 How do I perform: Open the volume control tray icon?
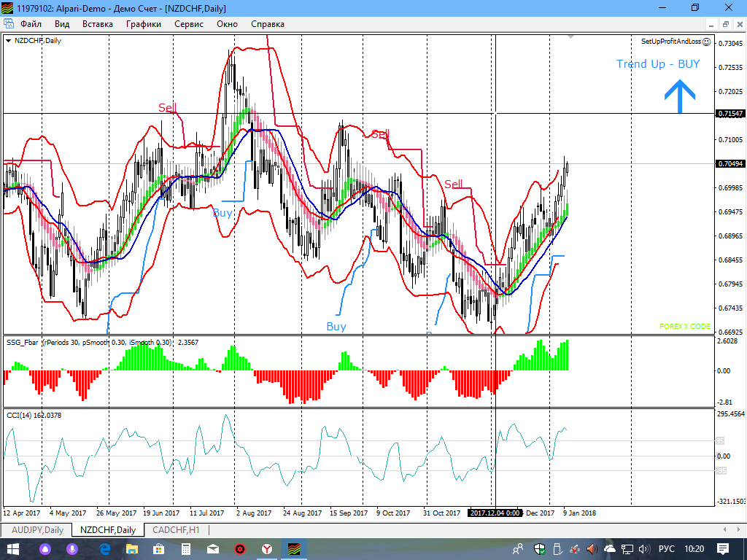pyautogui.click(x=645, y=549)
